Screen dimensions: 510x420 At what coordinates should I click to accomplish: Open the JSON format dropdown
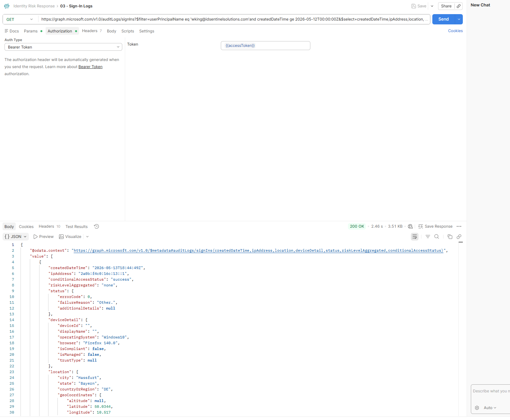(16, 237)
